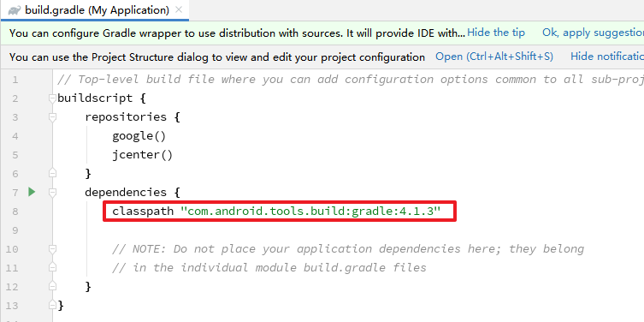Click fold marker at repositories closing brace
The image size is (644, 322).
(52, 174)
